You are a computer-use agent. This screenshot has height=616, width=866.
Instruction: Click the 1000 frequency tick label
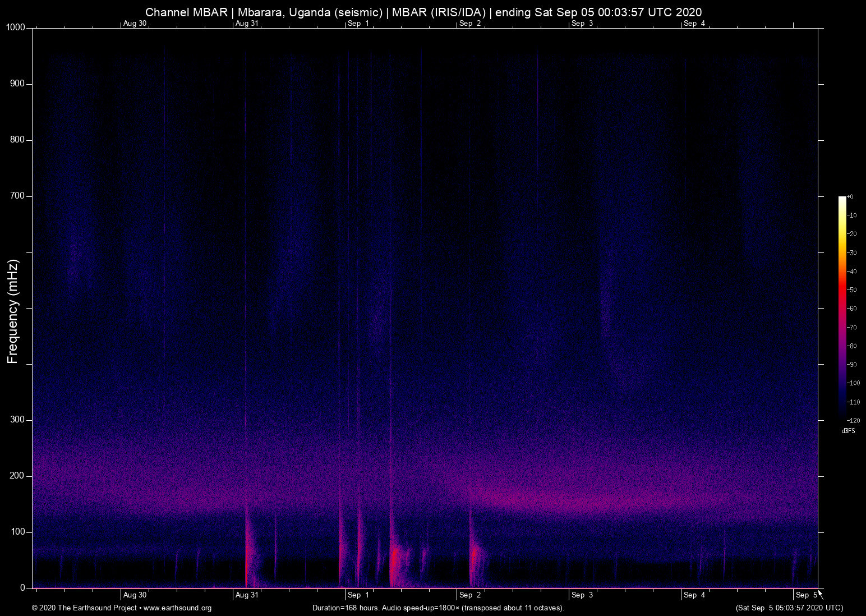16,27
